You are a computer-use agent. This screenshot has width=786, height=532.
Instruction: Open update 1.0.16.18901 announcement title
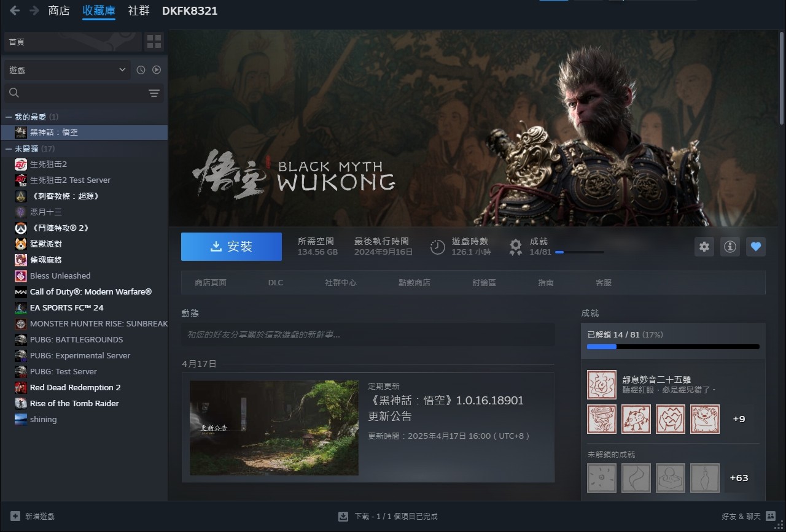click(446, 408)
